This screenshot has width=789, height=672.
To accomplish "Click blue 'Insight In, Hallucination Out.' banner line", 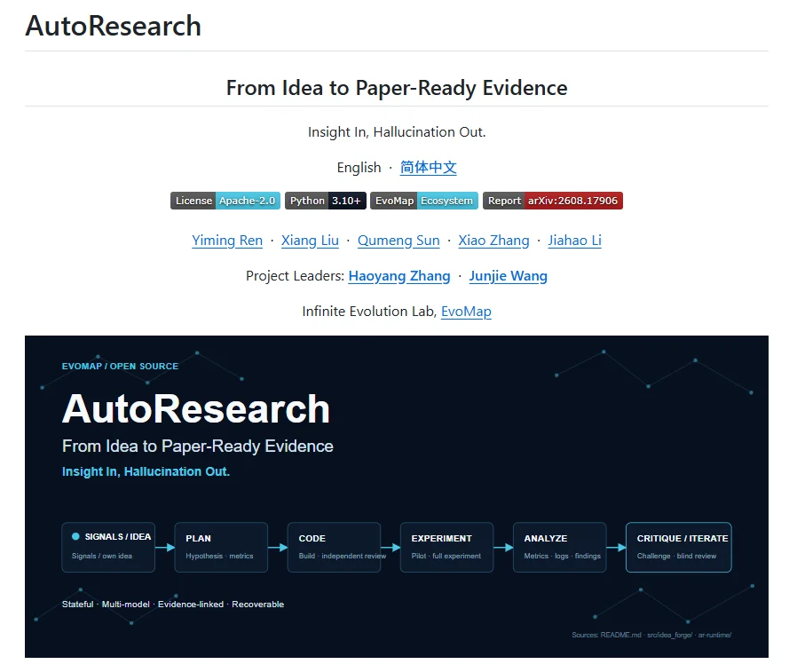I will [x=146, y=471].
